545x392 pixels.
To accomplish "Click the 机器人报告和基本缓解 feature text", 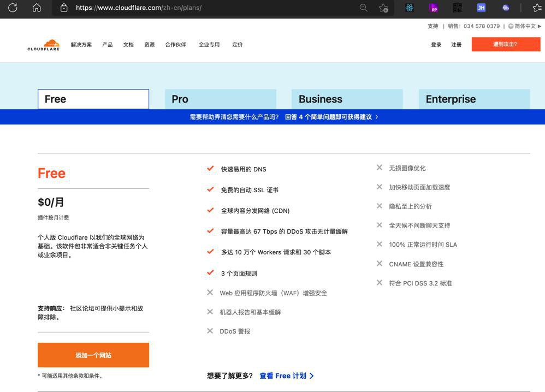I will (250, 312).
